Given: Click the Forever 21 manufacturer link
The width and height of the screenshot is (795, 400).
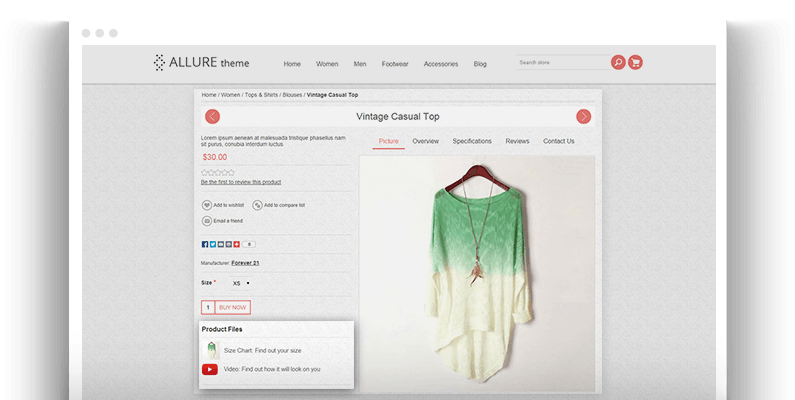Looking at the screenshot, I should (x=245, y=263).
